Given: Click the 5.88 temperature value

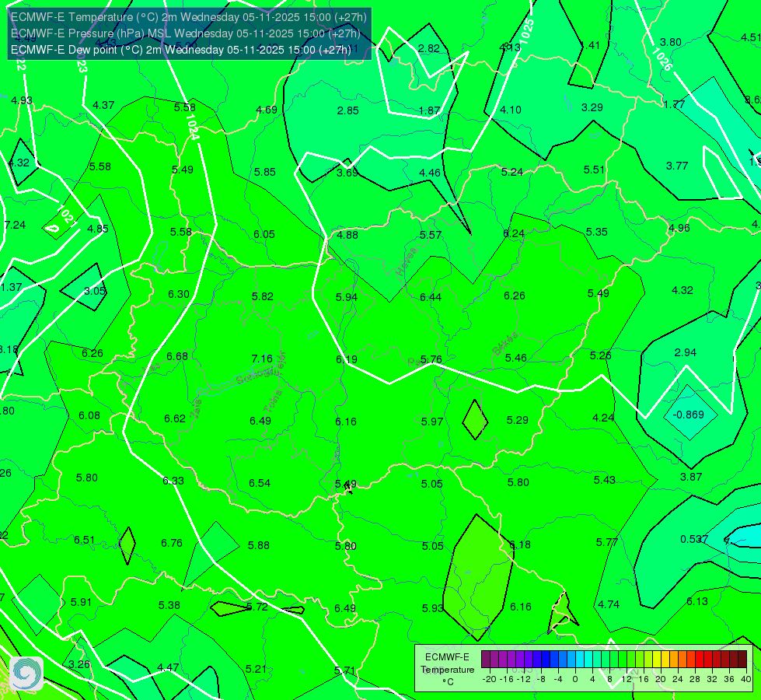Looking at the screenshot, I should 259,545.
